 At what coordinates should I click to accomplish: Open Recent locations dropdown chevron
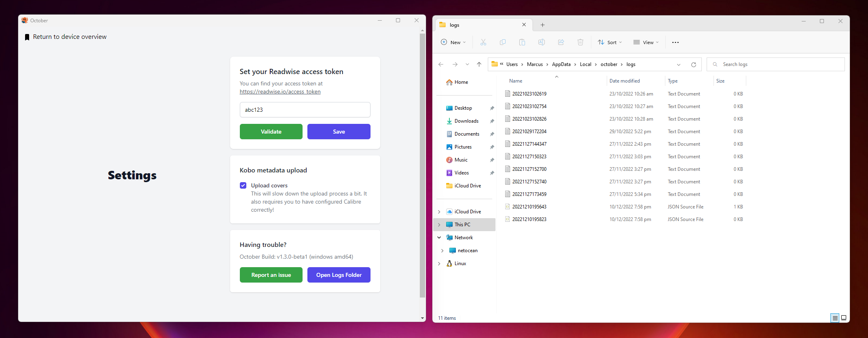[x=467, y=64]
